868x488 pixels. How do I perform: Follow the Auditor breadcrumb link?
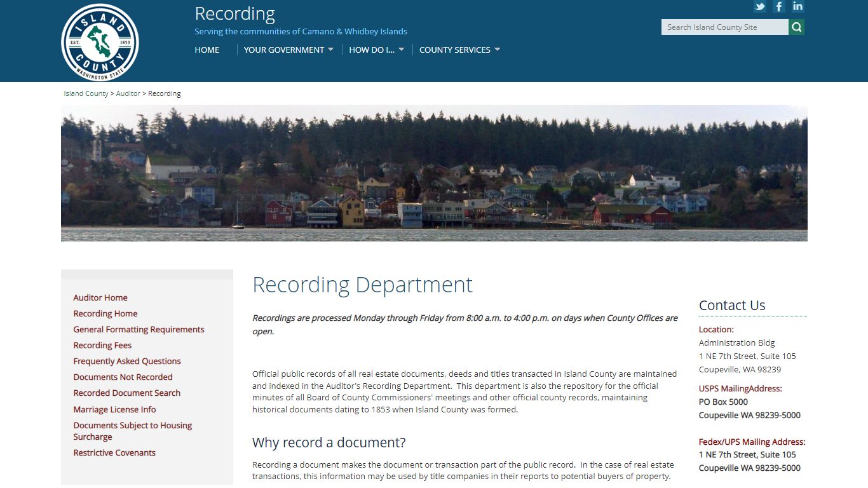(128, 93)
